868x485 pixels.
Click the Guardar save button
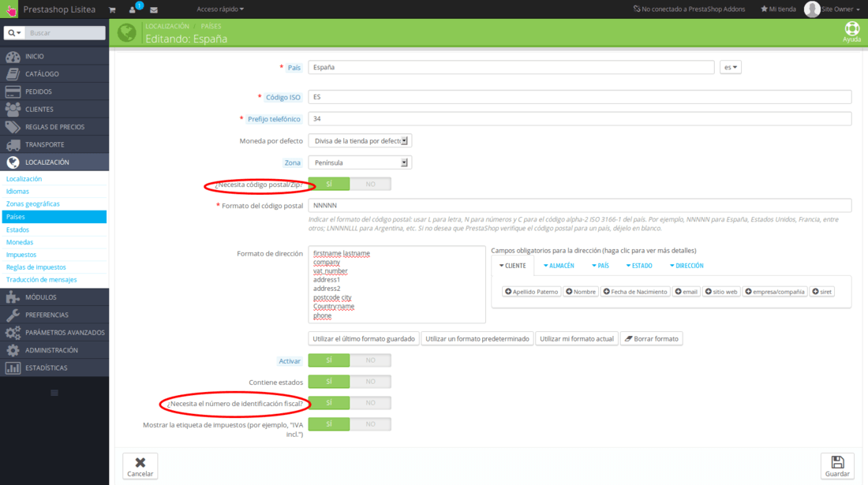837,466
